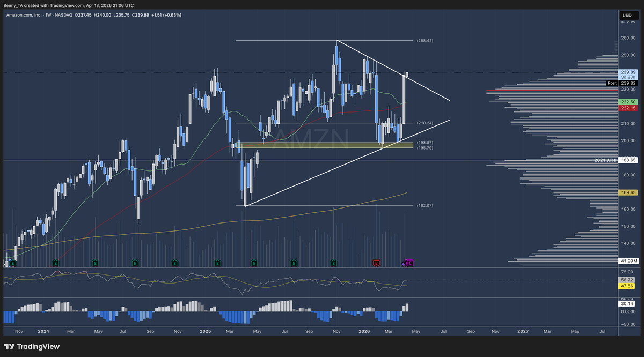Click the 2026 label on time axis
The width and height of the screenshot is (644, 357).
[363, 332]
